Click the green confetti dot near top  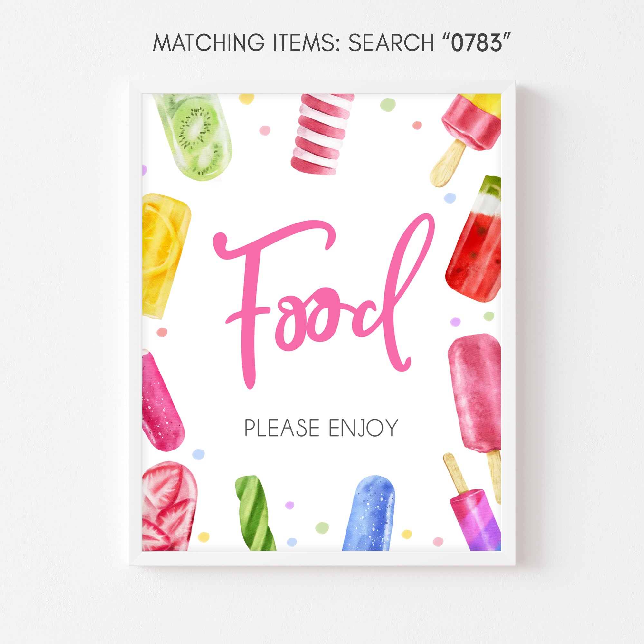pyautogui.click(x=388, y=104)
